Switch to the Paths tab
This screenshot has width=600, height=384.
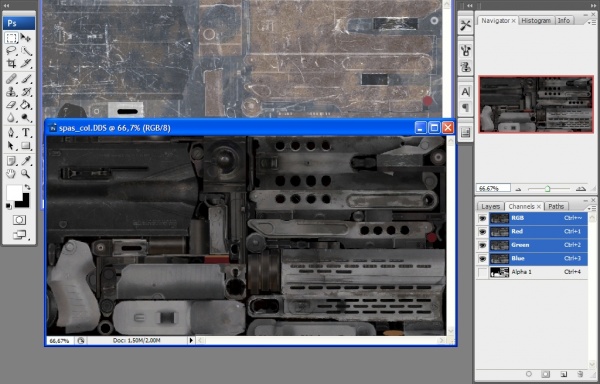(556, 207)
